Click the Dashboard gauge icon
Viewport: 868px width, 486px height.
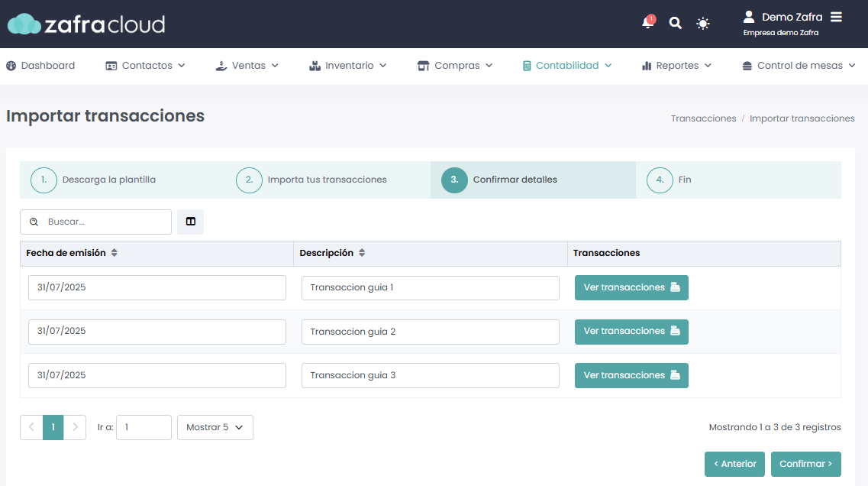tap(11, 66)
